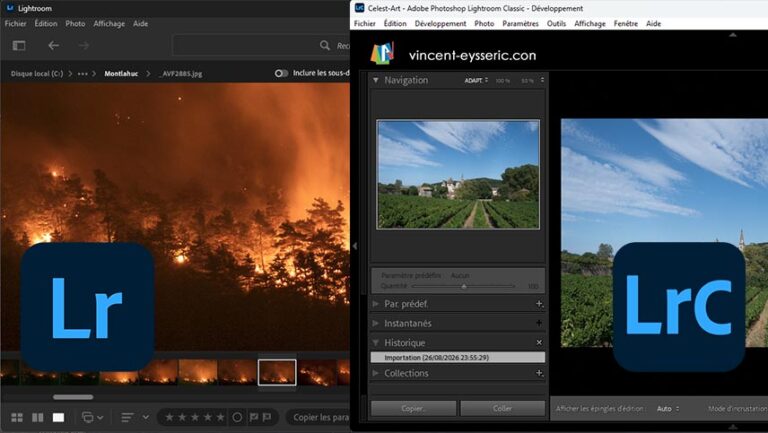Open the Paramètres menu in Lightroom Classic

coord(520,24)
